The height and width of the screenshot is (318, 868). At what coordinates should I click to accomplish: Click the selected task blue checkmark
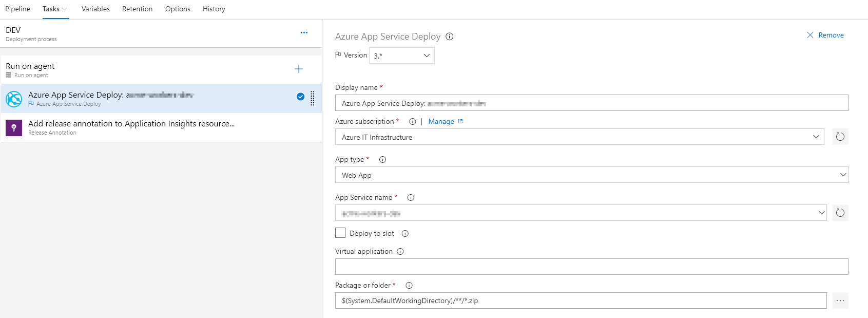(300, 97)
